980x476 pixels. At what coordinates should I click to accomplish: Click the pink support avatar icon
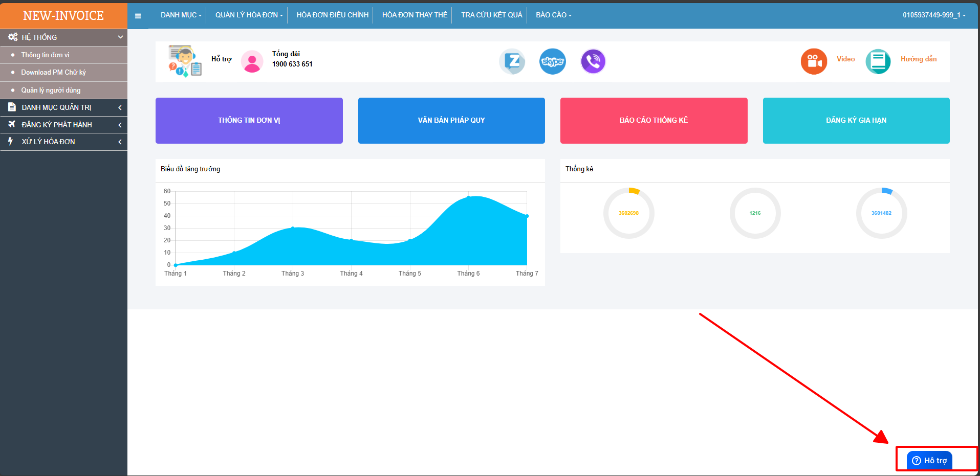click(252, 62)
